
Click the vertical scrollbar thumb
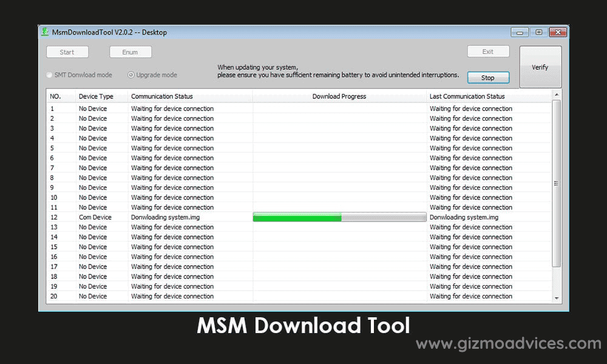[556, 183]
